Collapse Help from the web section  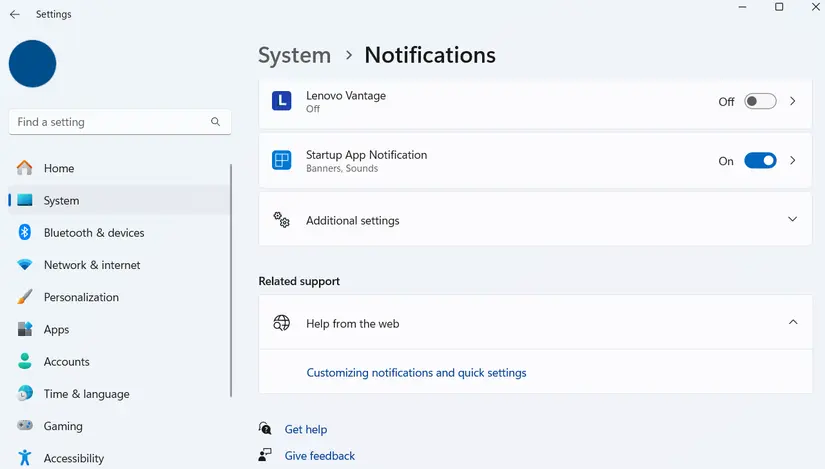pos(792,323)
